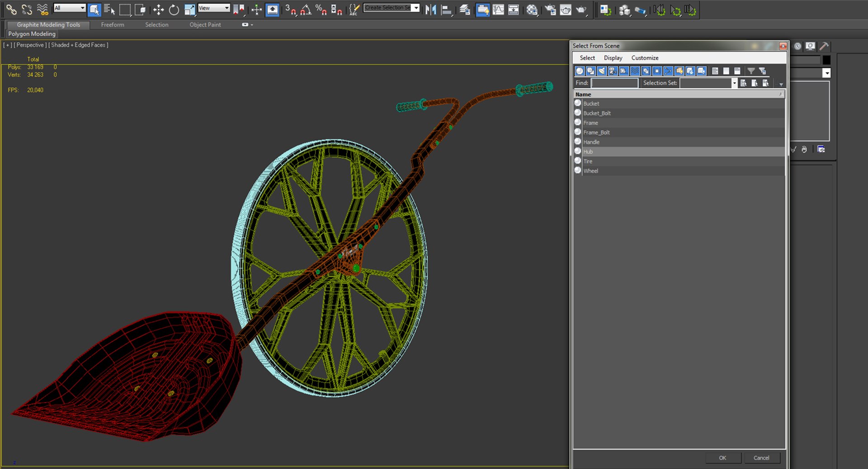Viewport: 868px width, 469px height.
Task: Click the Mirror tool icon
Action: (430, 9)
